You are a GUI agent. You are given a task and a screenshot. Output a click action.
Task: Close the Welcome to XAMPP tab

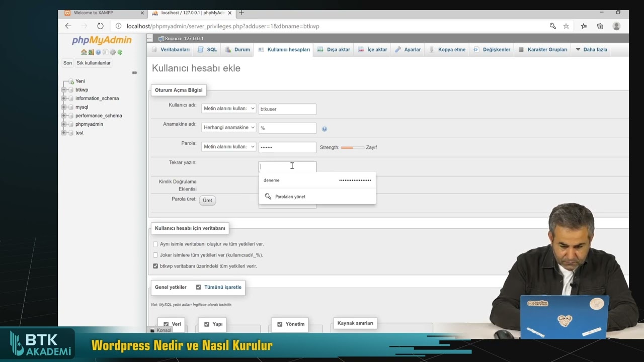[x=142, y=13]
